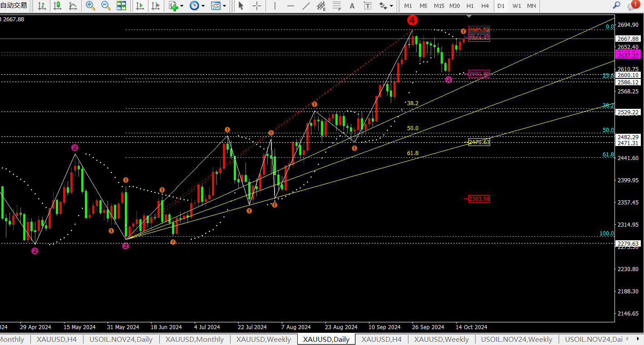Viewport: 644px width, 345px height.
Task: Switch timeframe to MN
Action: [x=531, y=6]
